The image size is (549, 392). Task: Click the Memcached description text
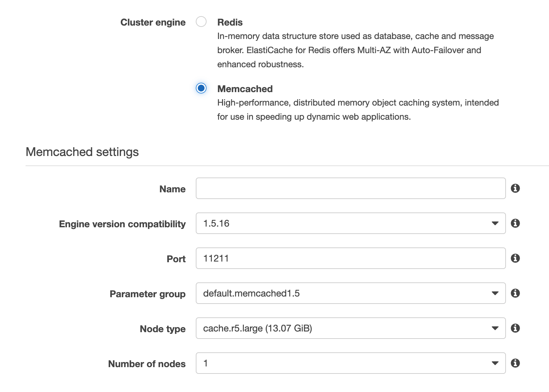tap(358, 110)
